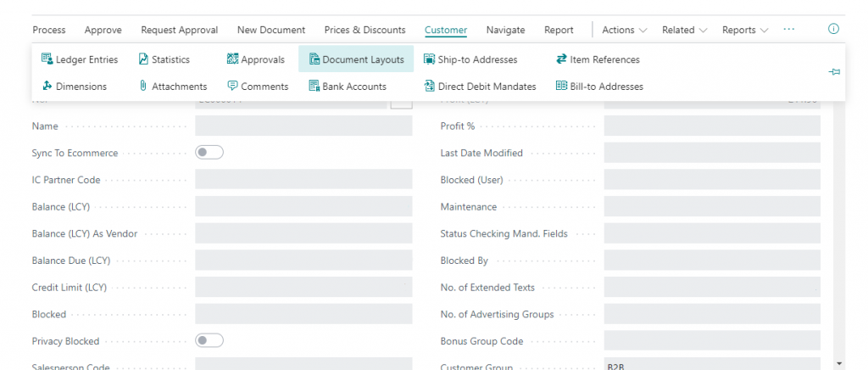Click the Balance Due (LCY) field

pos(303,260)
